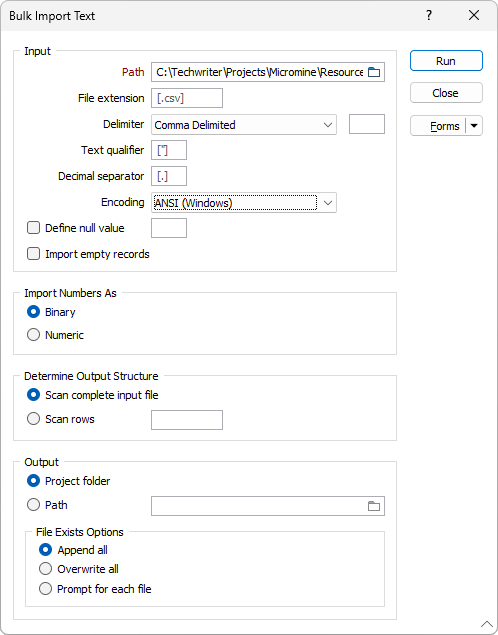498x635 pixels.
Task: Click the question mark help icon
Action: (x=429, y=15)
